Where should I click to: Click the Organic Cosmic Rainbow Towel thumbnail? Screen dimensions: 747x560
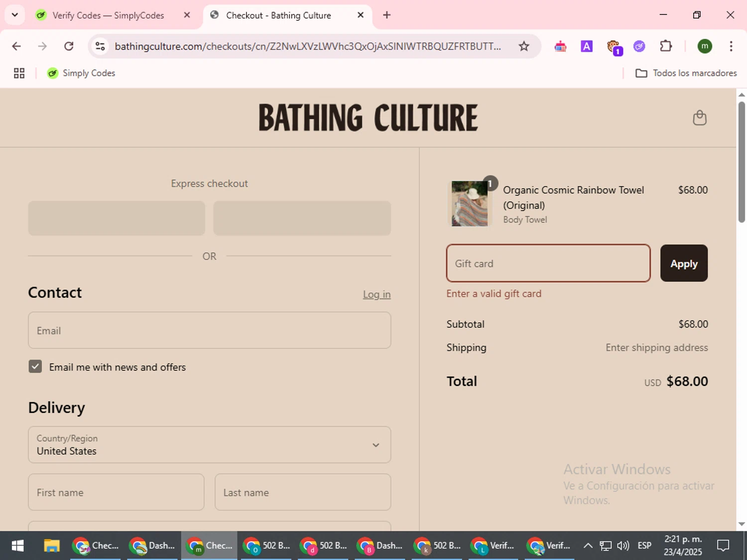[470, 204]
